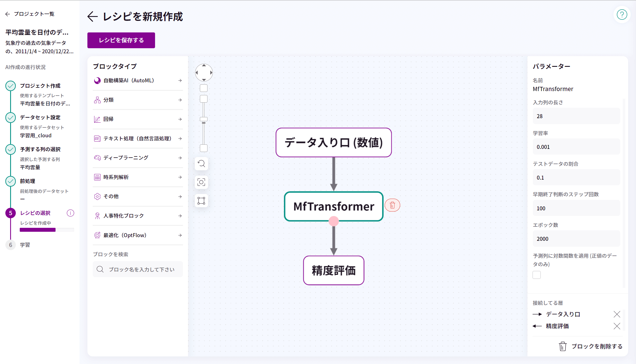This screenshot has width=636, height=364.
Task: Pan canvas right with the pan control arrow
Action: coord(211,73)
